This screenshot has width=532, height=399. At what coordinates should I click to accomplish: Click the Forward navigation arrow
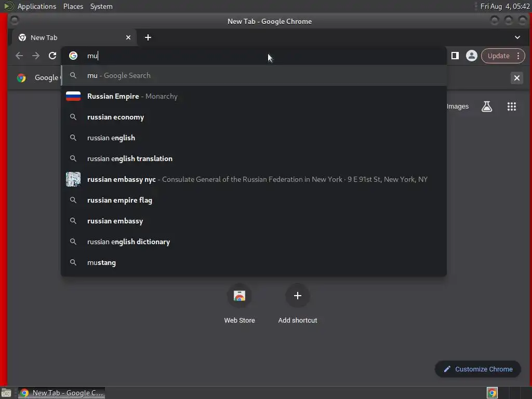(x=36, y=56)
